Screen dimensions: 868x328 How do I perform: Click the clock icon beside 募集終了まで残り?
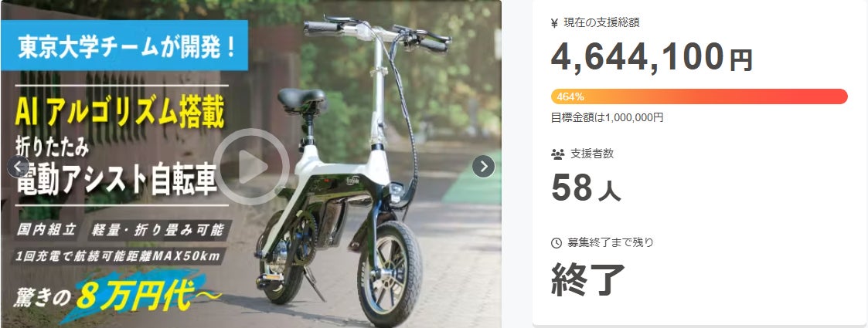pos(557,243)
